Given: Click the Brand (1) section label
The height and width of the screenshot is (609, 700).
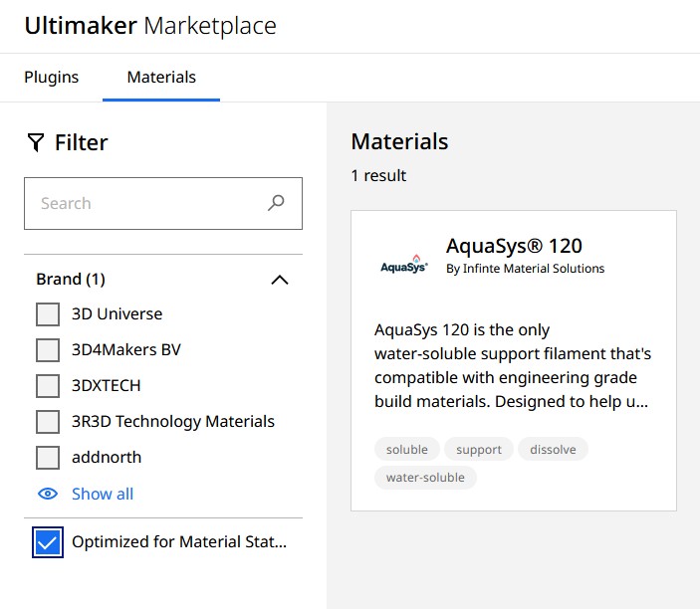Looking at the screenshot, I should click(x=71, y=280).
